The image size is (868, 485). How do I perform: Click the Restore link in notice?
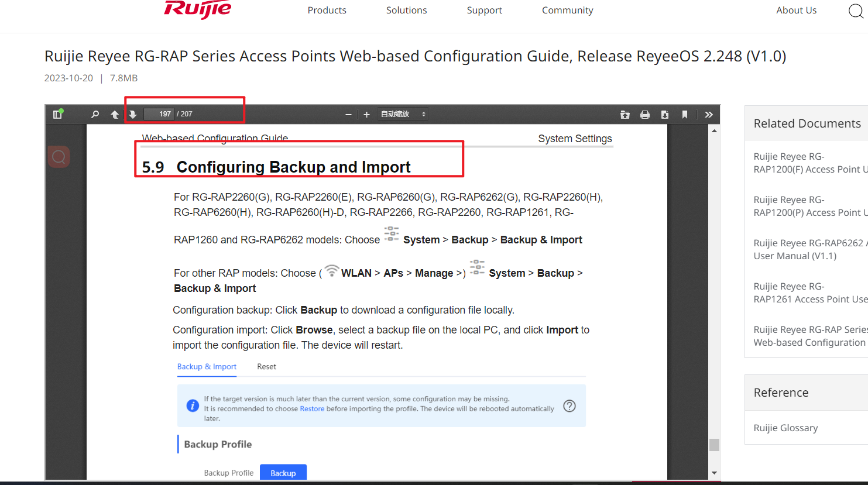click(x=312, y=409)
